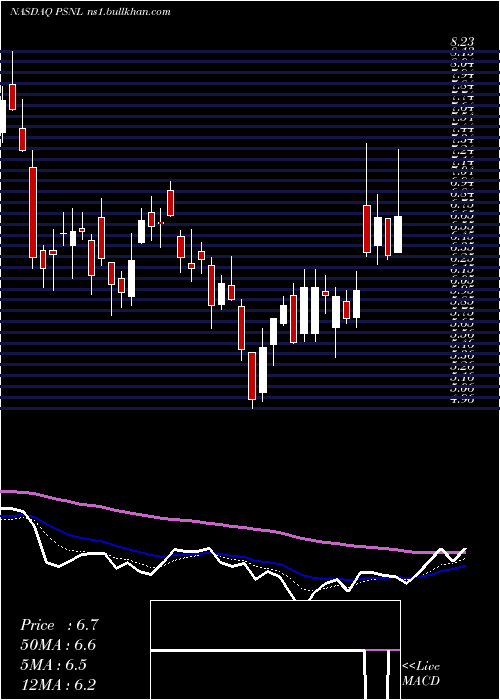Select the '5MA : 6.5' readout
This screenshot has width=500, height=700.
click(x=55, y=665)
